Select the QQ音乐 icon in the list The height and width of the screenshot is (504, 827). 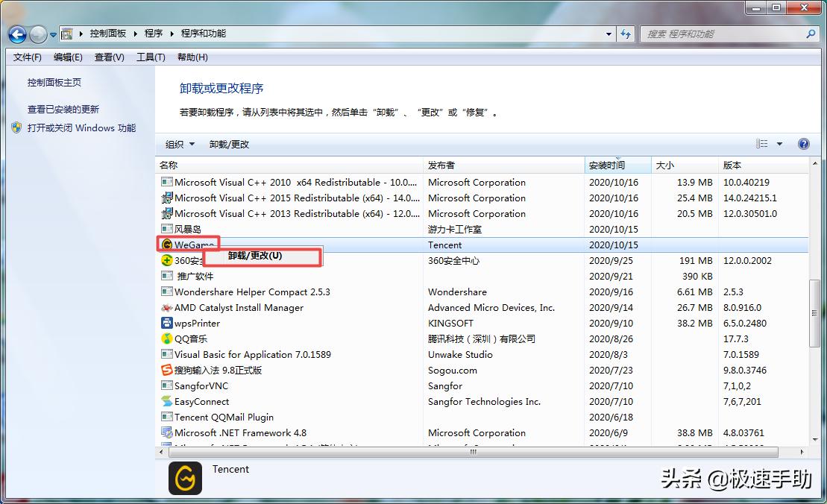(x=166, y=338)
